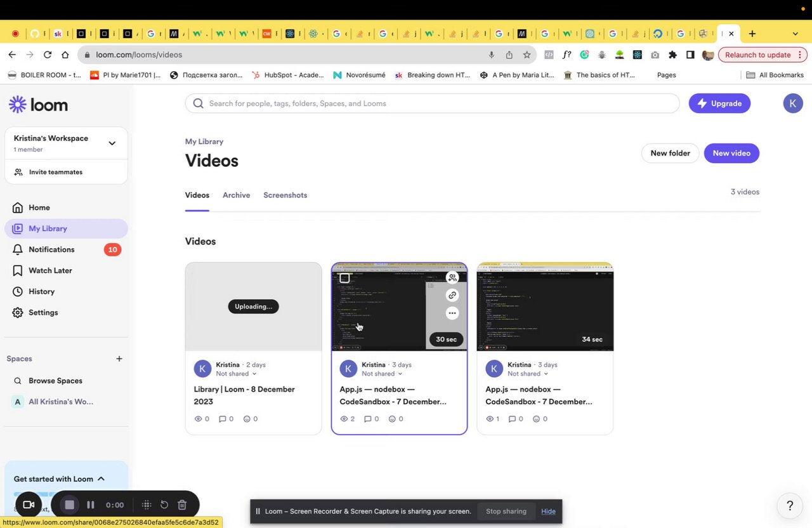The image size is (812, 528).
Task: Open the browser Extensions puzzle icon
Action: click(x=673, y=55)
